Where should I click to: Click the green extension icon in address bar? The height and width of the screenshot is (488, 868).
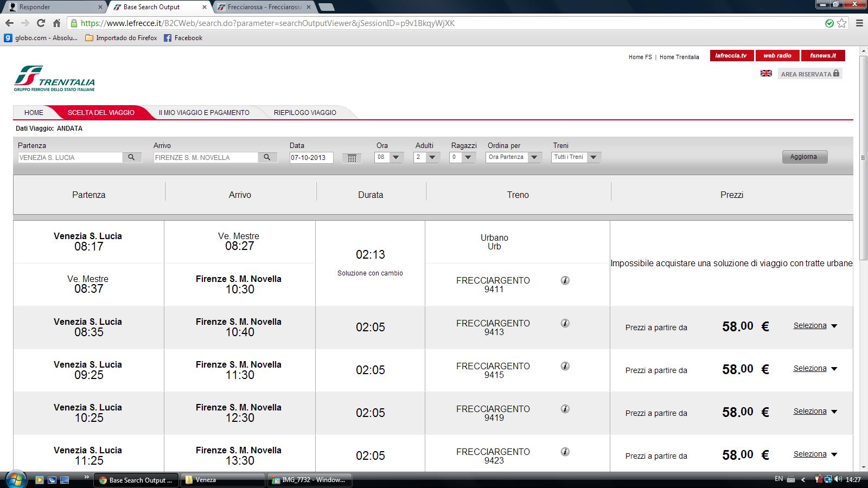click(x=829, y=23)
